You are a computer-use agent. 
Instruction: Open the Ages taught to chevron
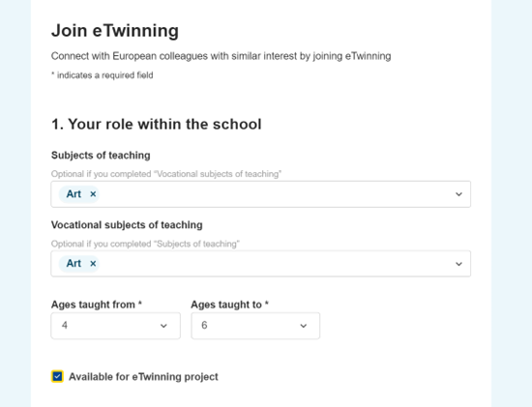click(x=304, y=326)
